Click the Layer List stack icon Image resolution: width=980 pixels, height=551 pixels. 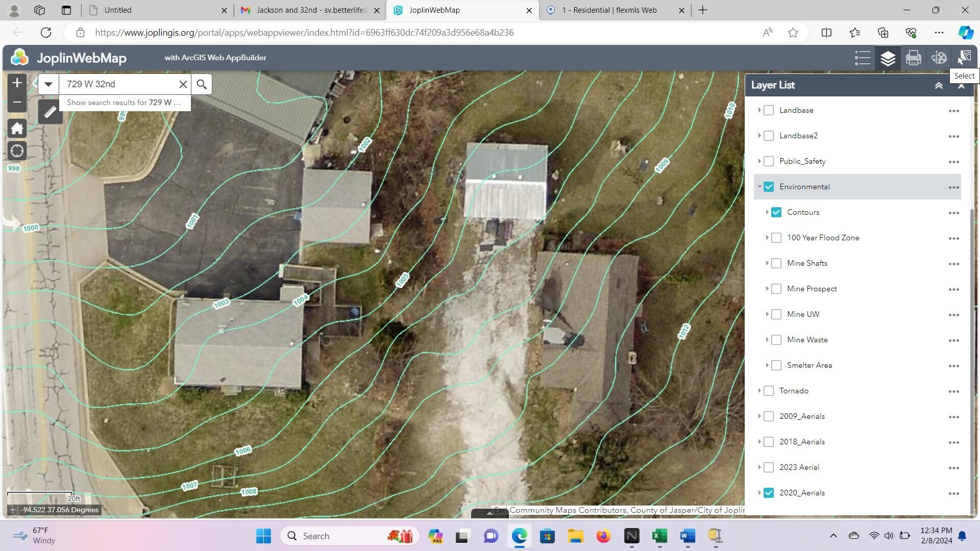tap(888, 58)
